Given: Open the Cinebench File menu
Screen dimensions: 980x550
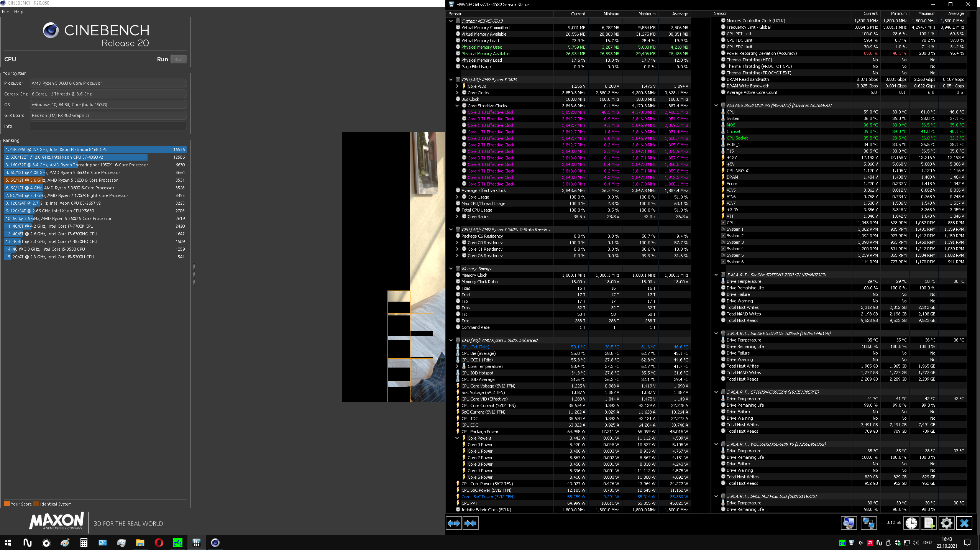Looking at the screenshot, I should tap(5, 11).
